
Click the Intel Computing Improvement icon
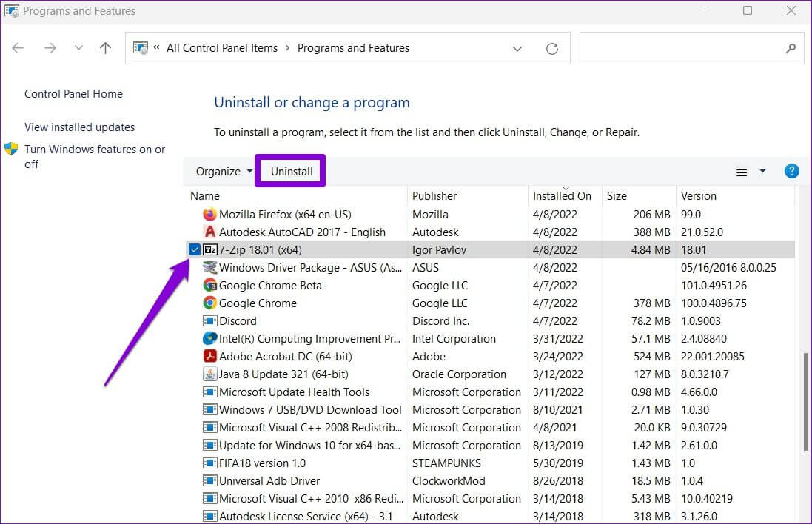(209, 339)
